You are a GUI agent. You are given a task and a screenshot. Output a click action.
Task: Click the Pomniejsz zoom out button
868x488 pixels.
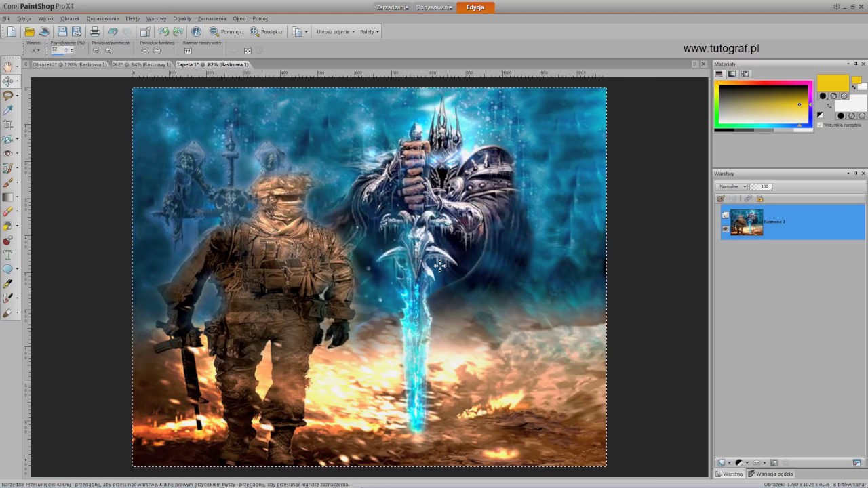pyautogui.click(x=226, y=32)
